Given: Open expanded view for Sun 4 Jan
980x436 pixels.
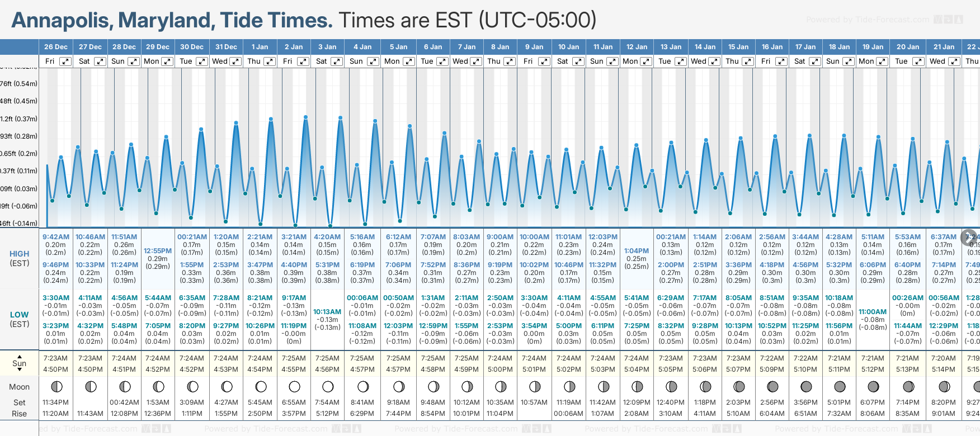Looking at the screenshot, I should [x=373, y=61].
